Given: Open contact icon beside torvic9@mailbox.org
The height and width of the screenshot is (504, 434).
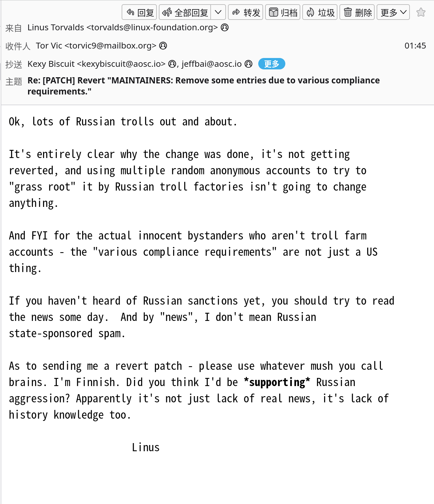Looking at the screenshot, I should tap(163, 46).
